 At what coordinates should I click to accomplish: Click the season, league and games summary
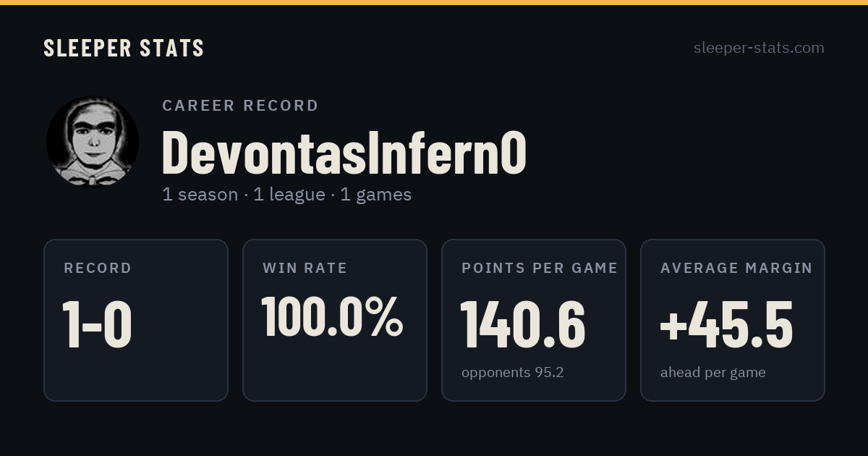coord(286,195)
